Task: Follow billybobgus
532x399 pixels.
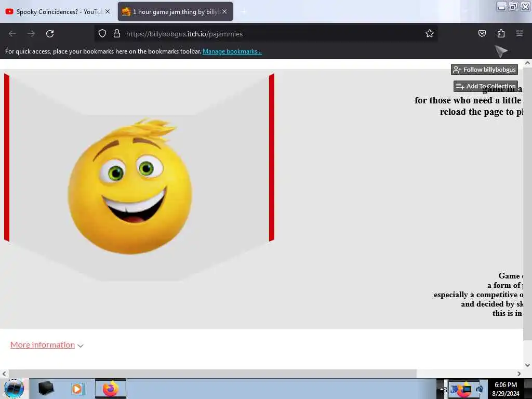Action: point(485,70)
